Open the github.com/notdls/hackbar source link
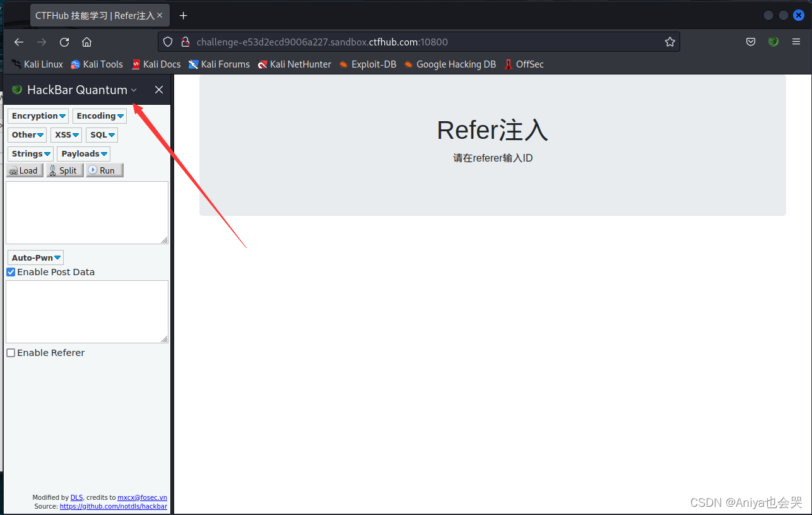 (114, 506)
